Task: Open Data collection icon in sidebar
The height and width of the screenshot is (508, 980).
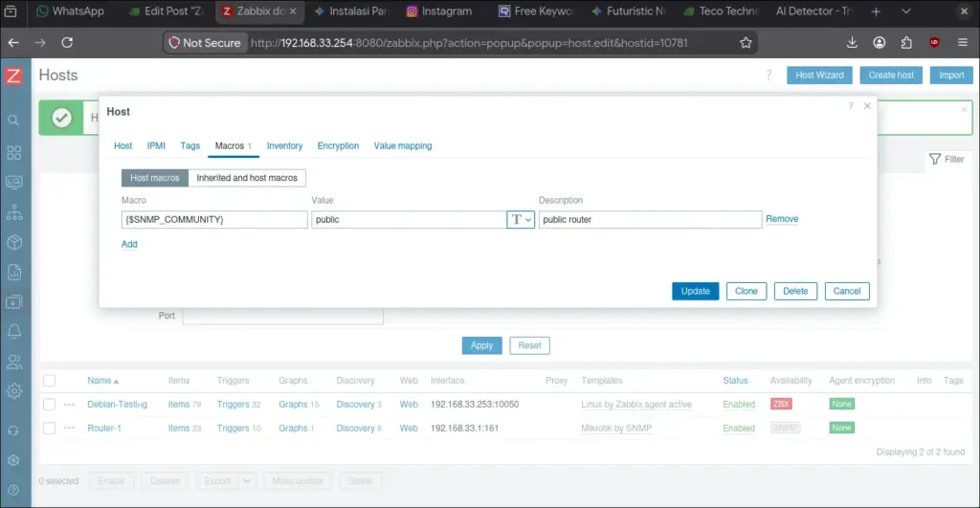Action: pyautogui.click(x=13, y=301)
